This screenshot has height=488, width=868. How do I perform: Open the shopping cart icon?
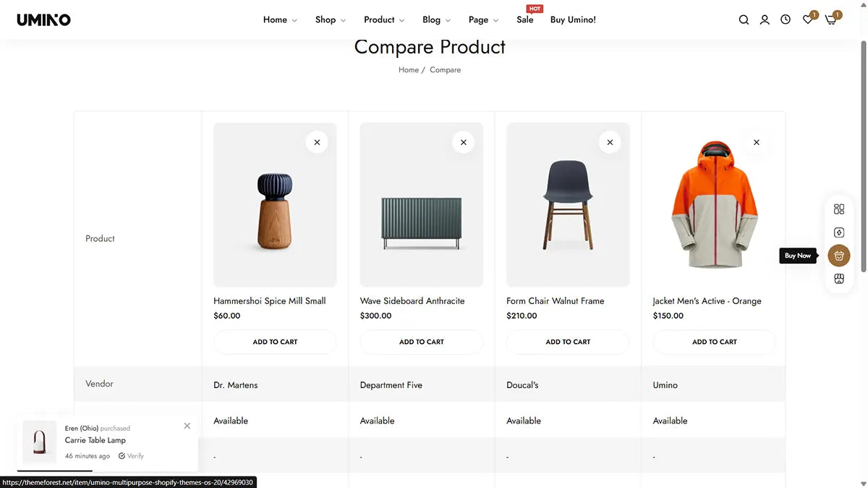pyautogui.click(x=830, y=20)
